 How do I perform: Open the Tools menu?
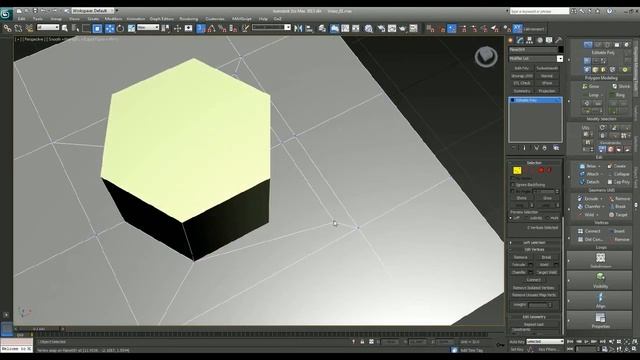tap(38, 19)
